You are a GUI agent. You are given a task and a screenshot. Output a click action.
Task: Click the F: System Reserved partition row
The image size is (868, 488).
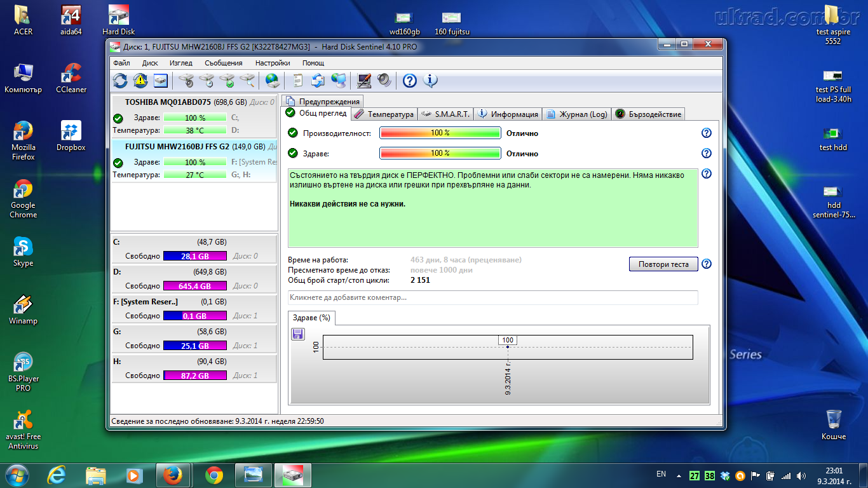[194, 309]
